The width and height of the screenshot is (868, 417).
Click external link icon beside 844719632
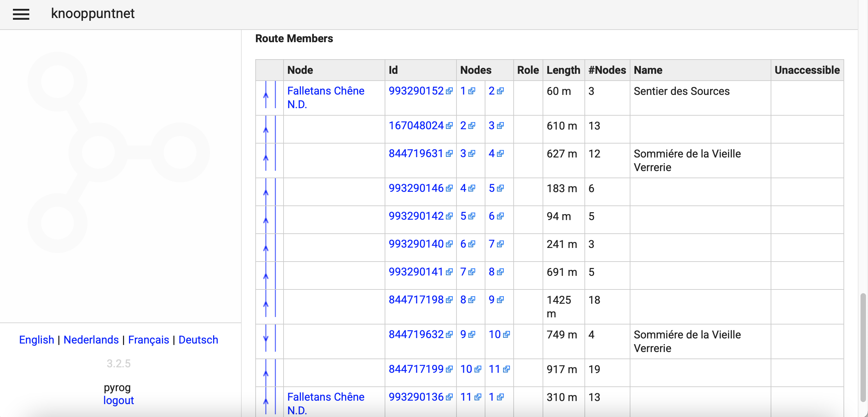(449, 334)
